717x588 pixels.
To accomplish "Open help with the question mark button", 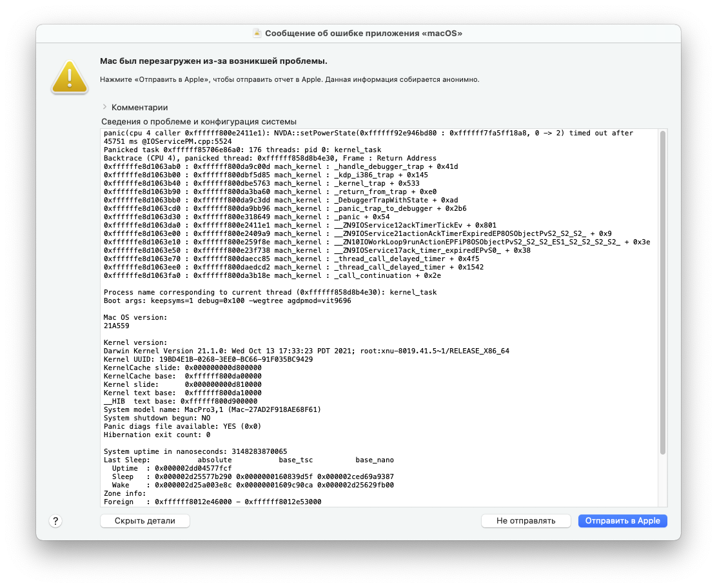I will (x=55, y=521).
